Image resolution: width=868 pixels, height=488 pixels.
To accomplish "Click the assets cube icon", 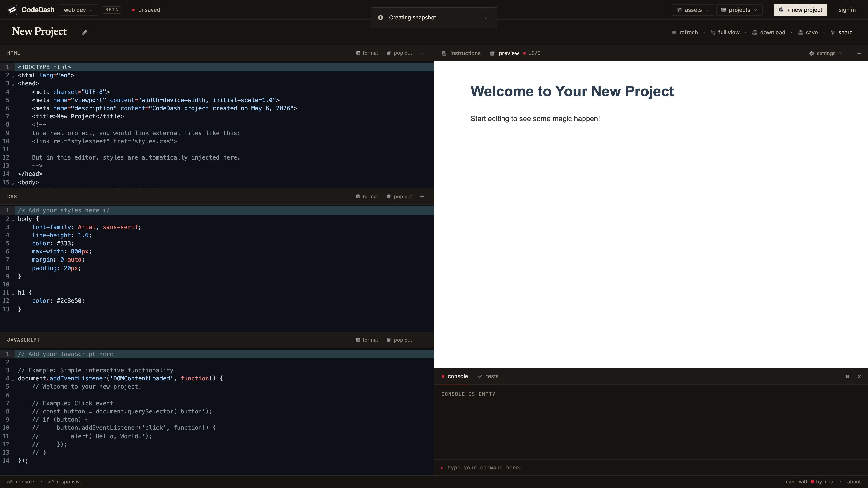I will (680, 10).
